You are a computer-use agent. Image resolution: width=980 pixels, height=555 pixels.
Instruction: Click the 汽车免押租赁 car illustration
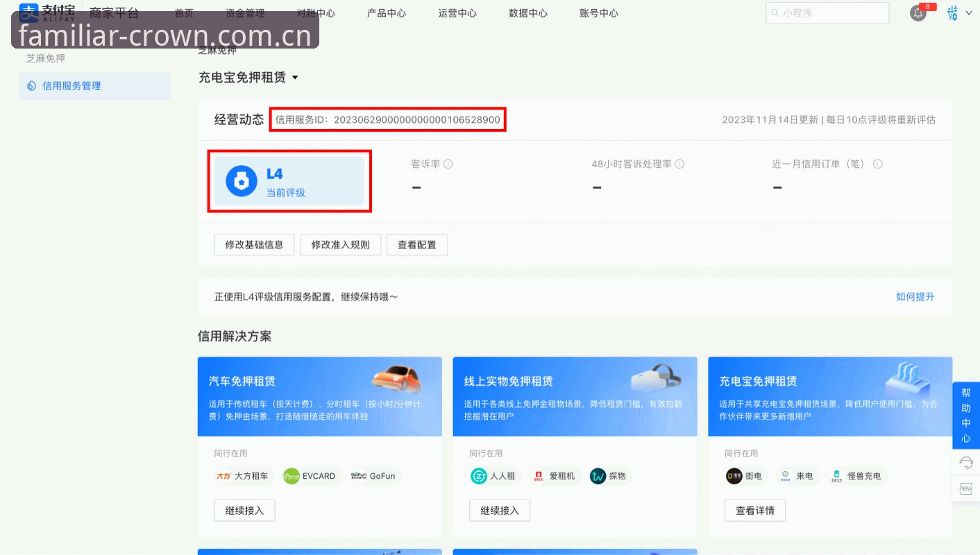pyautogui.click(x=396, y=379)
